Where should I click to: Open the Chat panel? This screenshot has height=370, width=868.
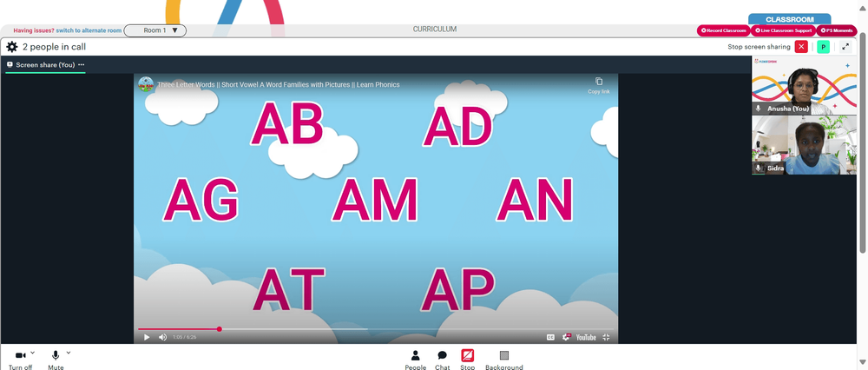click(x=443, y=360)
